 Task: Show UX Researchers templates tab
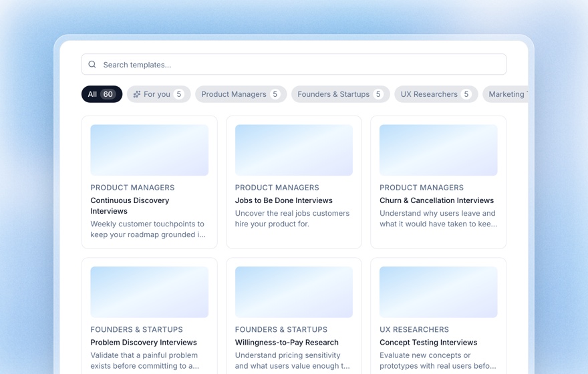(436, 94)
